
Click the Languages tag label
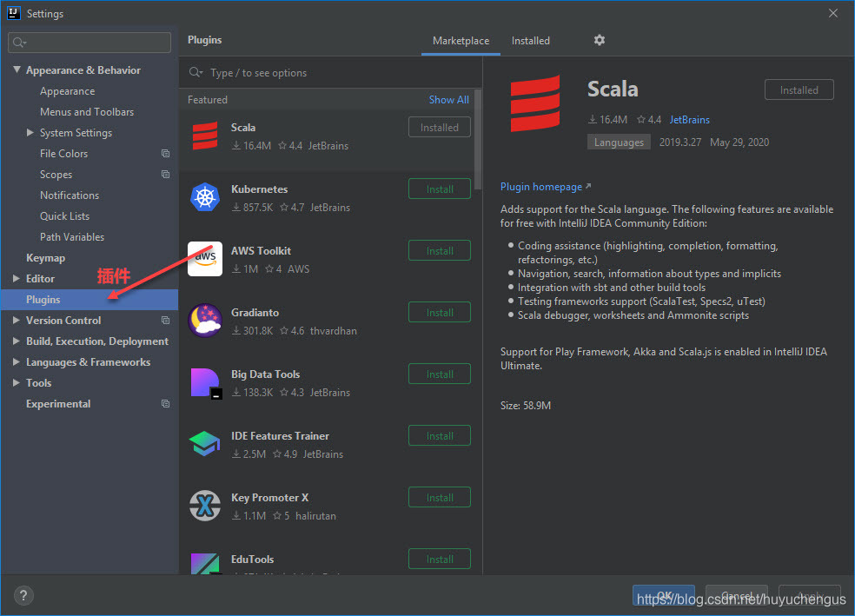(x=619, y=142)
